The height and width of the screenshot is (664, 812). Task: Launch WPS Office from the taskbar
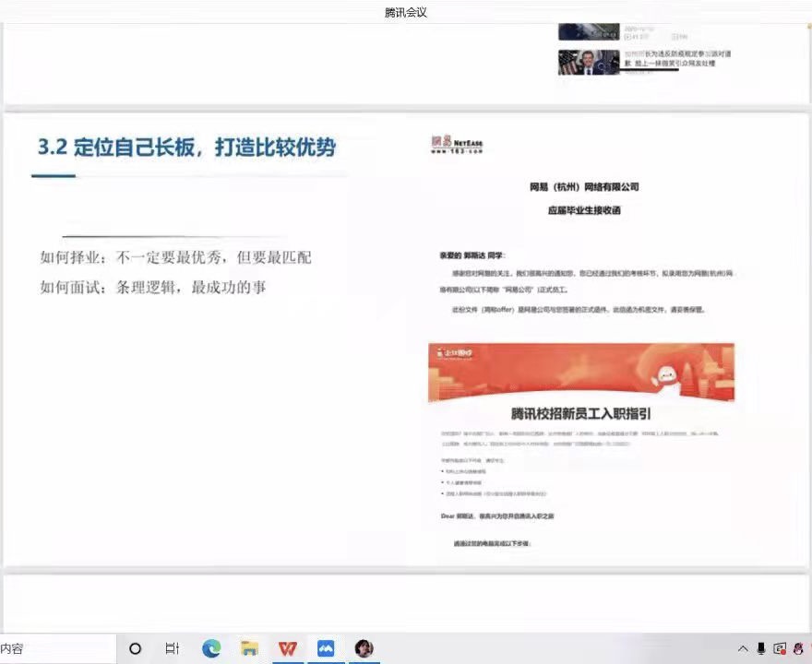pyautogui.click(x=288, y=648)
